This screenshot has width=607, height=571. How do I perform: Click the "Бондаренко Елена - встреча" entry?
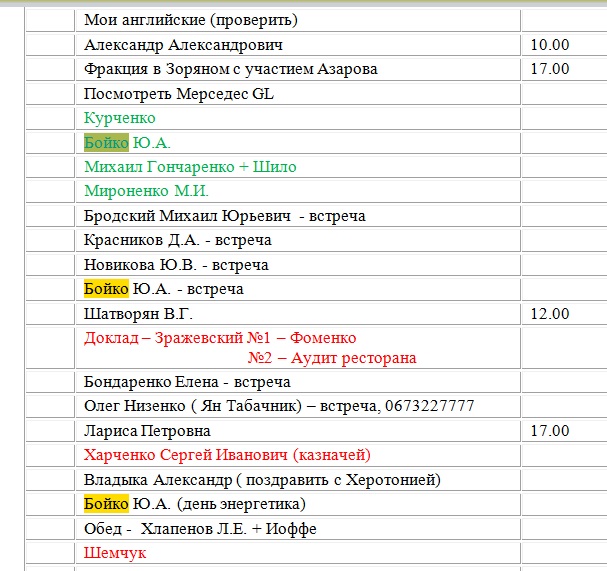click(x=187, y=382)
